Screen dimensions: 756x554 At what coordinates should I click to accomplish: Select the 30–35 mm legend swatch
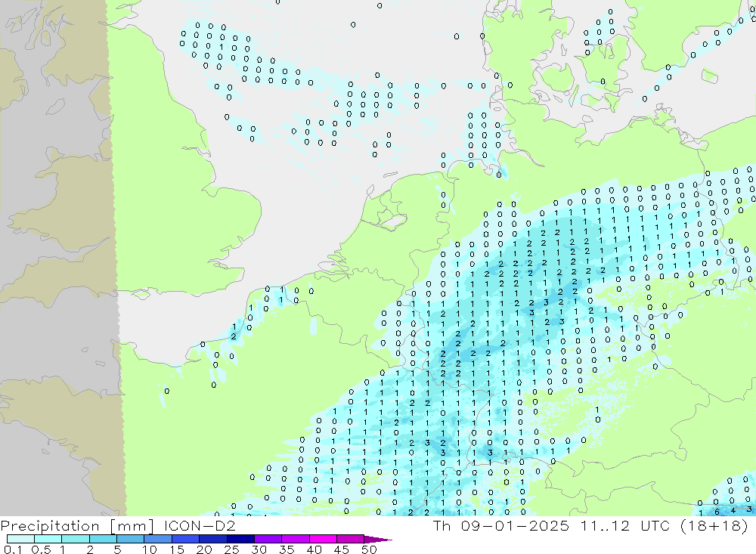click(268, 539)
